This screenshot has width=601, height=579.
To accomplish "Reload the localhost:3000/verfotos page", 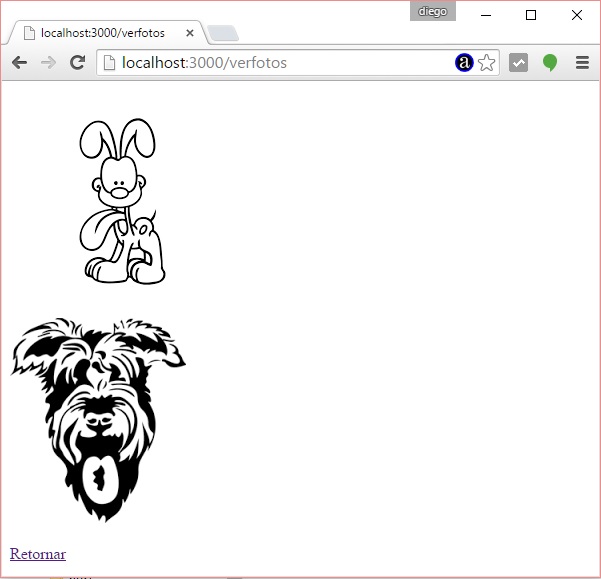I will [77, 62].
